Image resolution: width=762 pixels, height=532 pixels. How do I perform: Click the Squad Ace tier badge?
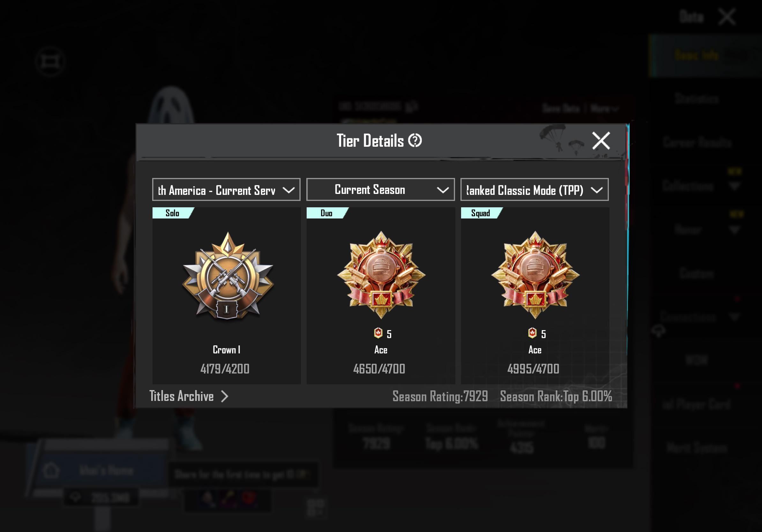pyautogui.click(x=535, y=275)
